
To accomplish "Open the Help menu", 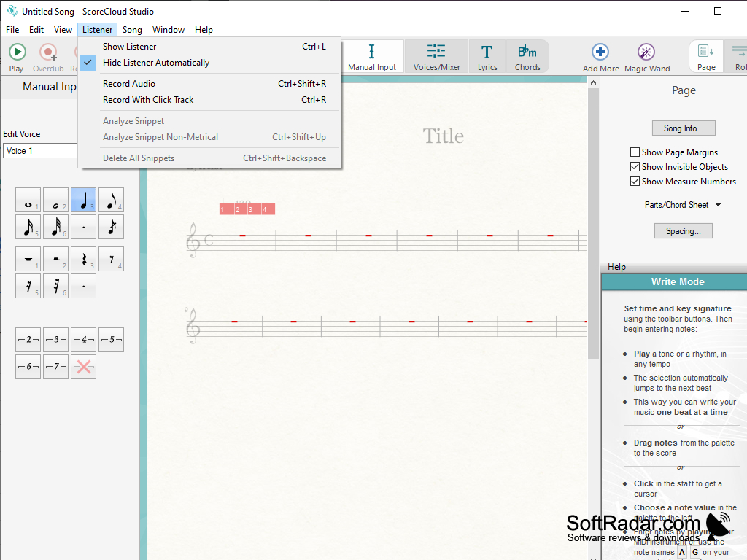I will click(x=204, y=29).
